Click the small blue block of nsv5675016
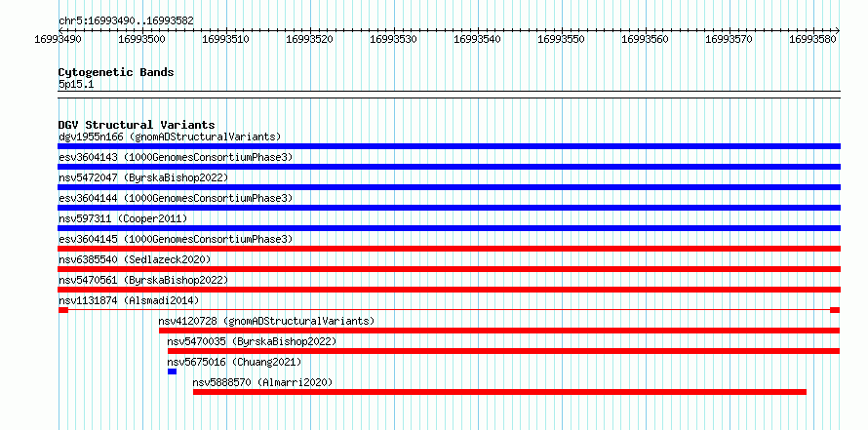The height and width of the screenshot is (430, 868). [173, 371]
